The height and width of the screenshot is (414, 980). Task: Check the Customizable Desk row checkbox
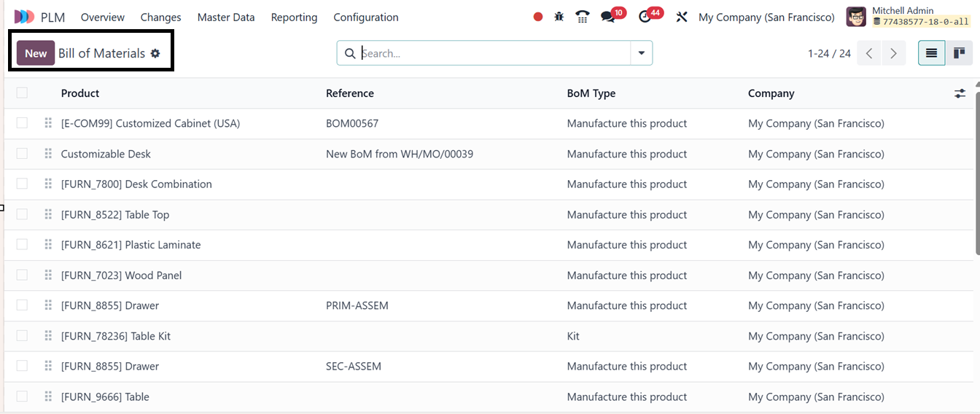tap(22, 154)
